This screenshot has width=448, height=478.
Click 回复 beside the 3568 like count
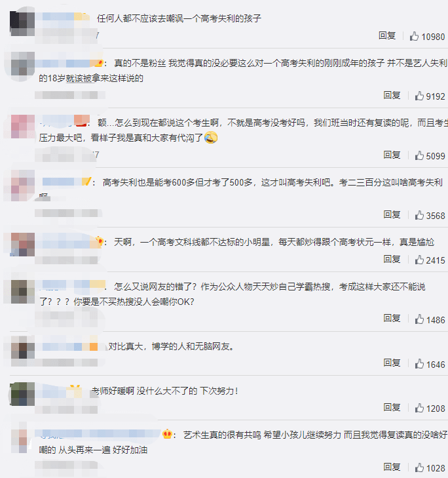point(392,214)
